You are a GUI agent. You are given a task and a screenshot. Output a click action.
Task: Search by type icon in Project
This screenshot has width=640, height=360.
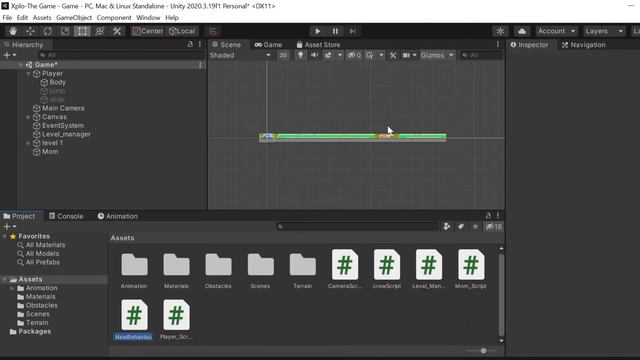(447, 227)
